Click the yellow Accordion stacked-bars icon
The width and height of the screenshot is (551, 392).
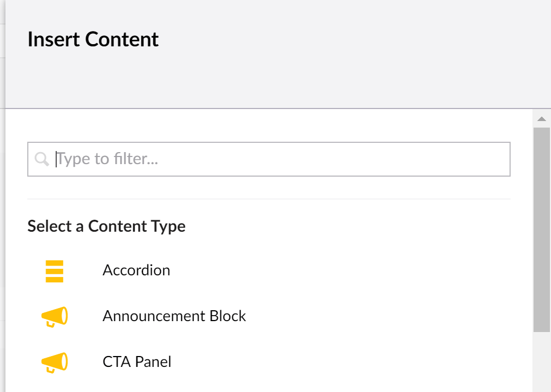pyautogui.click(x=55, y=271)
